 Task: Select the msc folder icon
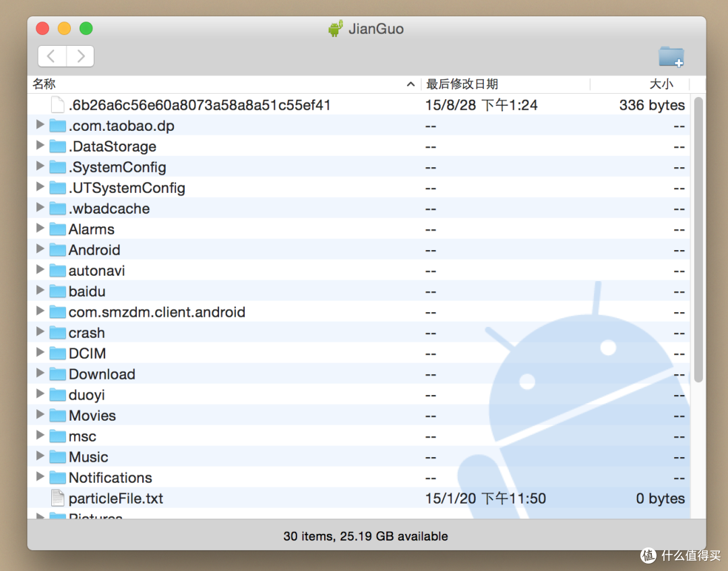point(57,436)
